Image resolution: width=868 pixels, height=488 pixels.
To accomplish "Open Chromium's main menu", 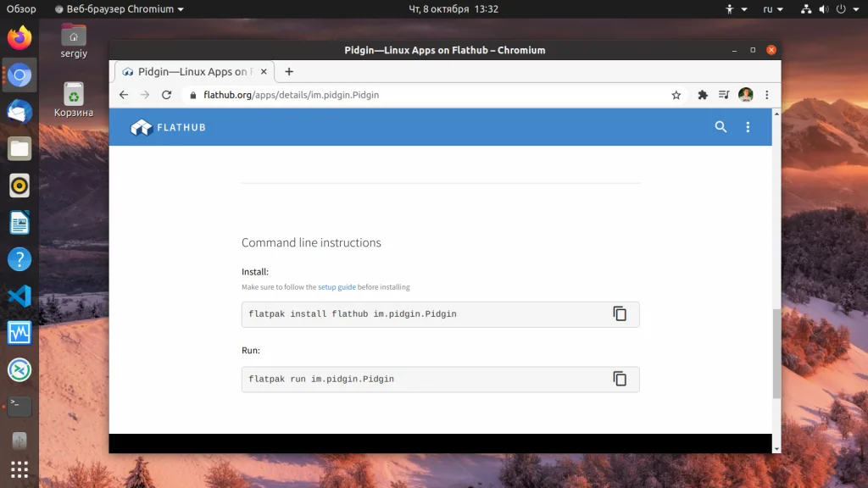I will point(766,95).
